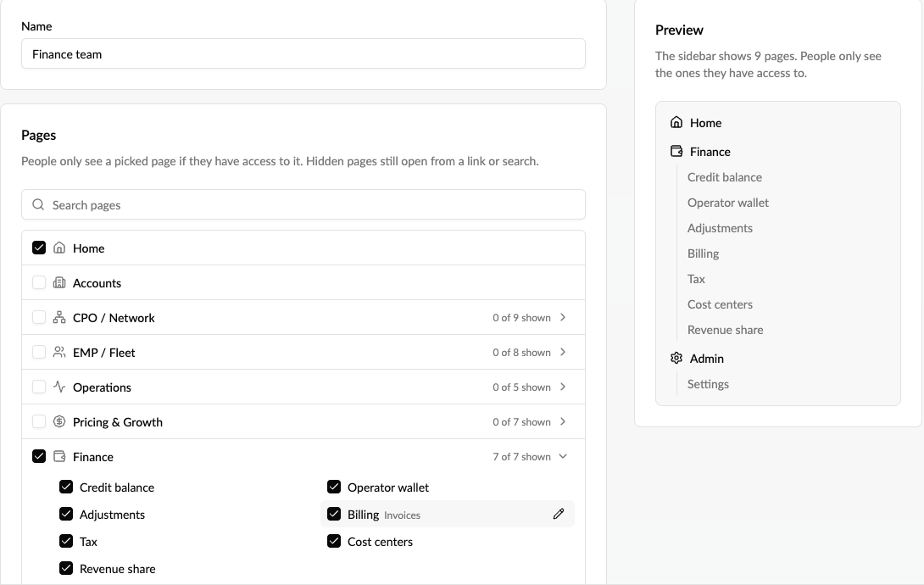Screen dimensions: 924x585
Task: Uncheck the Adjustments checkbox
Action: [66, 514]
